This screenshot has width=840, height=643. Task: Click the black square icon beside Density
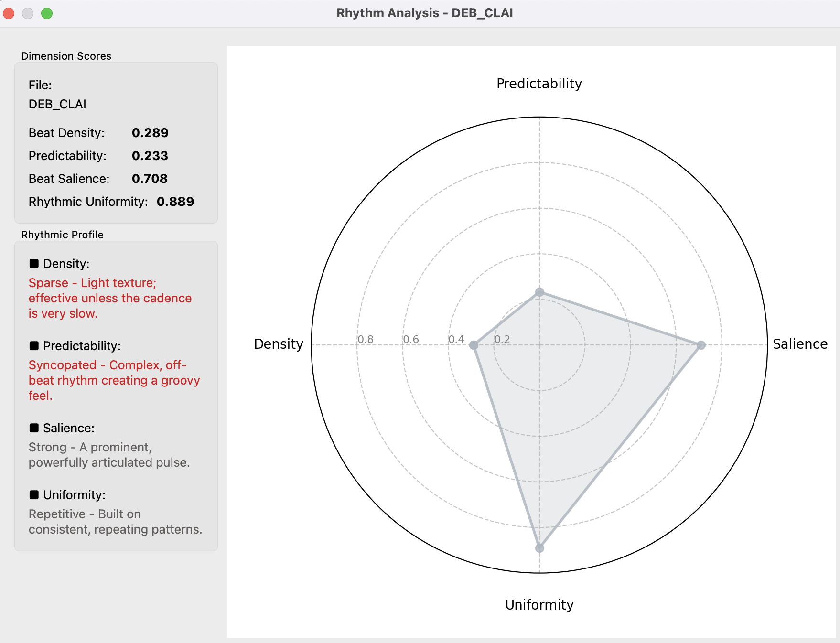point(34,264)
